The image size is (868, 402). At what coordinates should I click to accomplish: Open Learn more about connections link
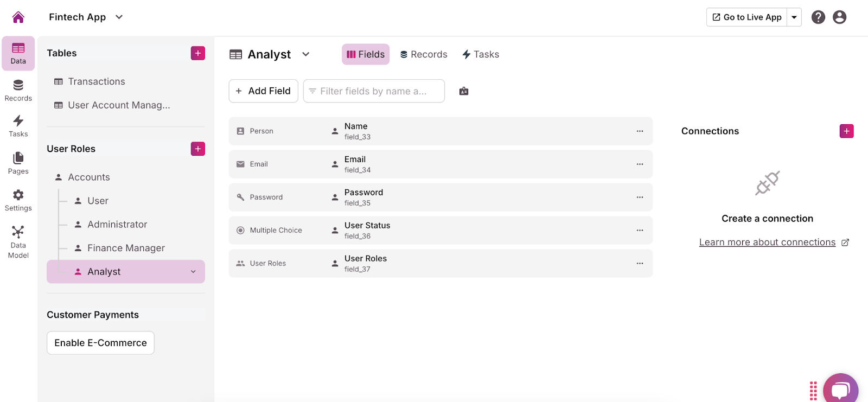pyautogui.click(x=767, y=243)
